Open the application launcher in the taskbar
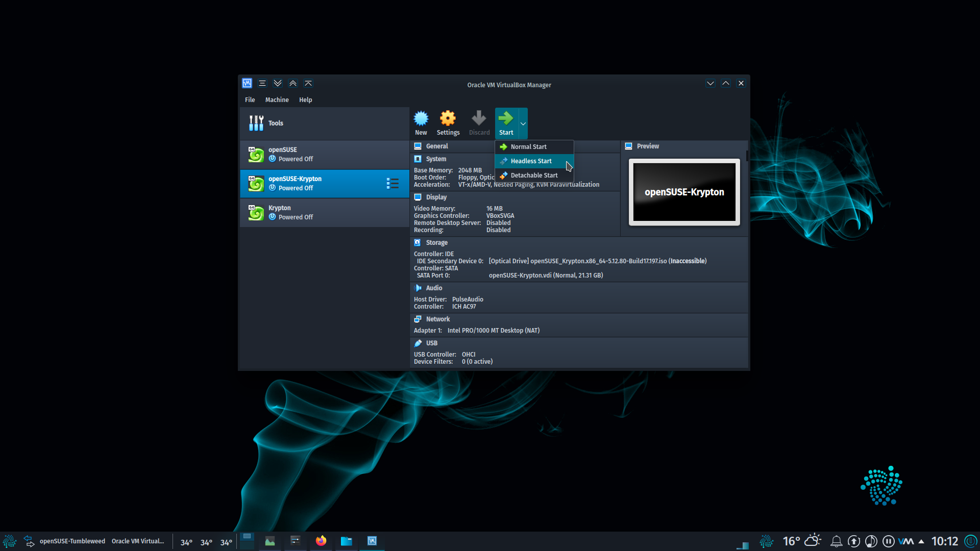The image size is (980, 551). [x=10, y=541]
